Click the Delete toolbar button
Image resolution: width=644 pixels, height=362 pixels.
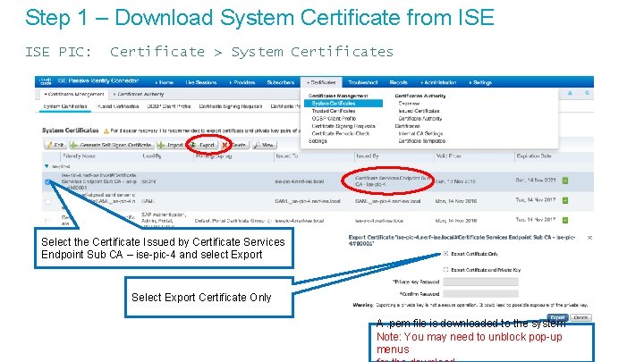234,145
